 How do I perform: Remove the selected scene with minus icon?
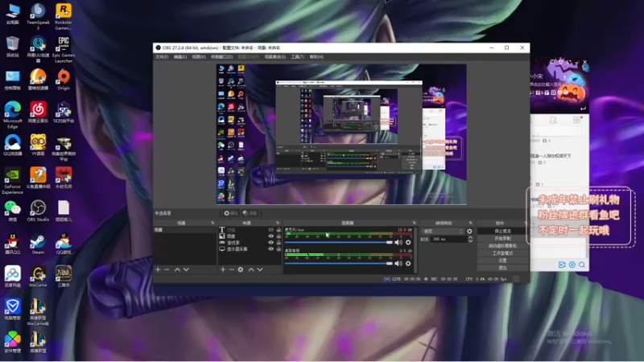pyautogui.click(x=167, y=269)
